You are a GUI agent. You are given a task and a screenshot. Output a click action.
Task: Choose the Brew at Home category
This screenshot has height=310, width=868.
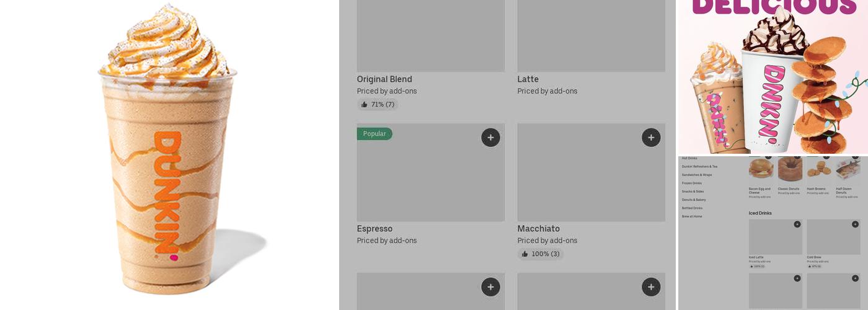point(692,217)
